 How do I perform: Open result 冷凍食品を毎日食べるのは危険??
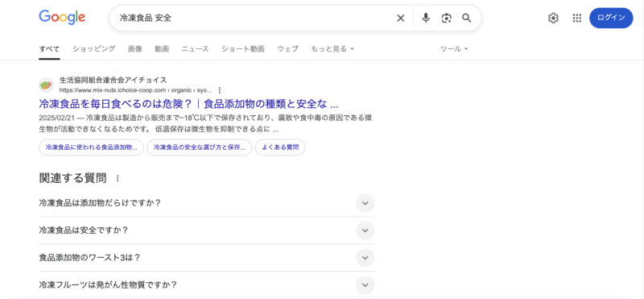(x=188, y=103)
